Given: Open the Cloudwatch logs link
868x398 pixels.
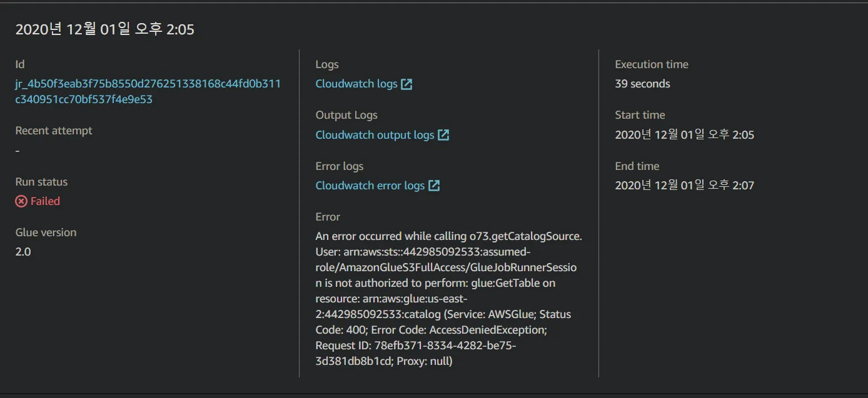Looking at the screenshot, I should 356,84.
